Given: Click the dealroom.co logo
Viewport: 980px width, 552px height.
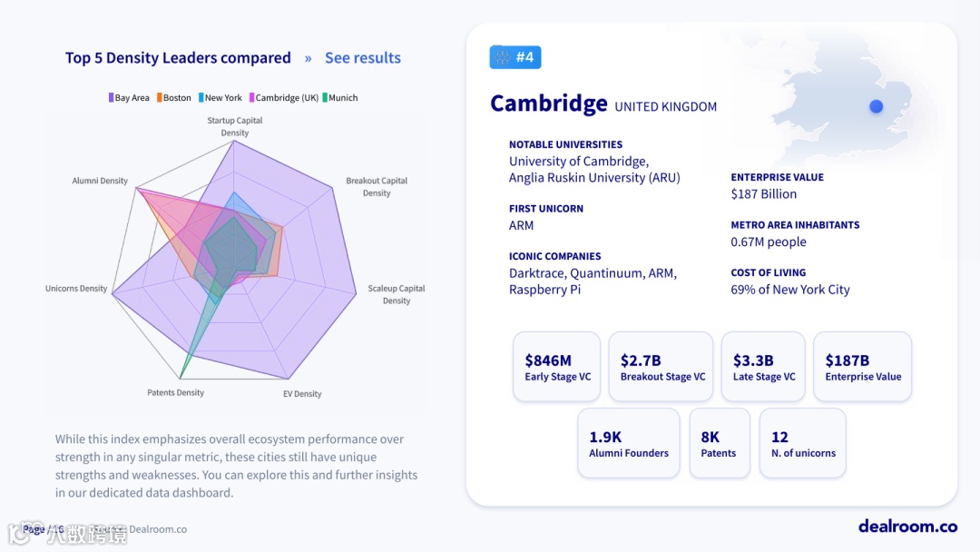Looking at the screenshot, I should pyautogui.click(x=907, y=526).
